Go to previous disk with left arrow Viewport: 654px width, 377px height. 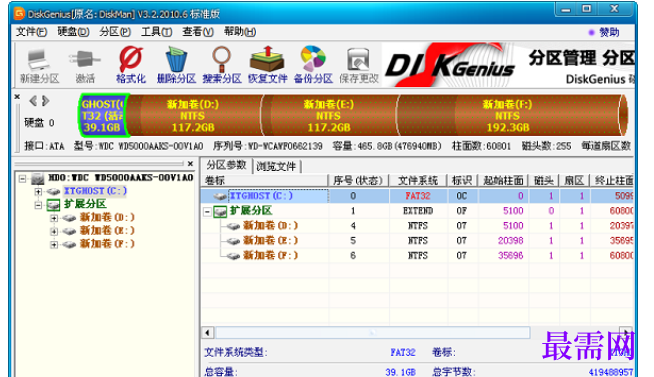point(33,101)
